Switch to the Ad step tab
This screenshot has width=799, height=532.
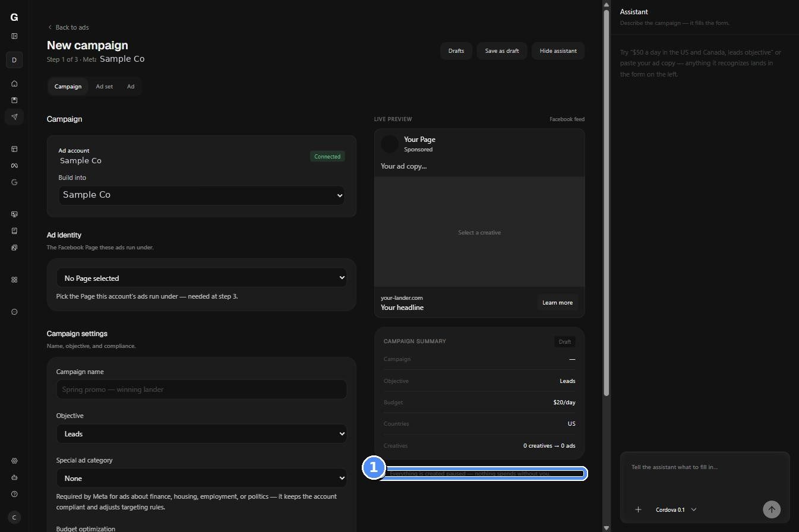click(131, 87)
